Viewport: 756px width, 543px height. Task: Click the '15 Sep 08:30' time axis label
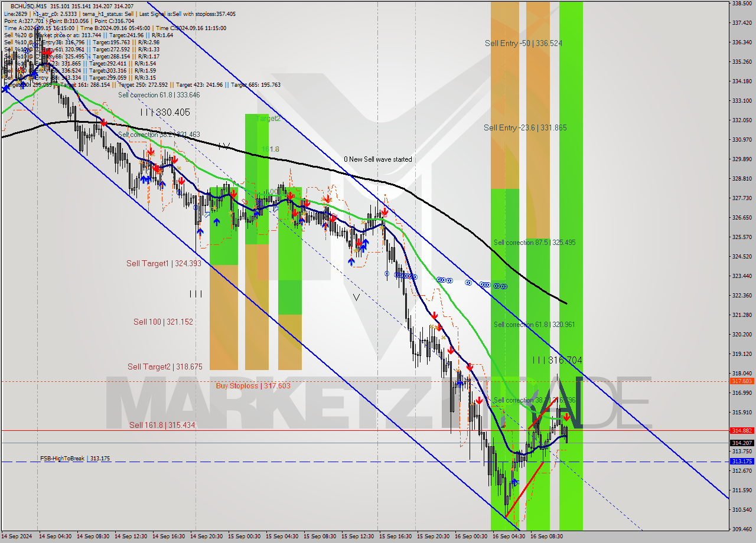tap(320, 537)
